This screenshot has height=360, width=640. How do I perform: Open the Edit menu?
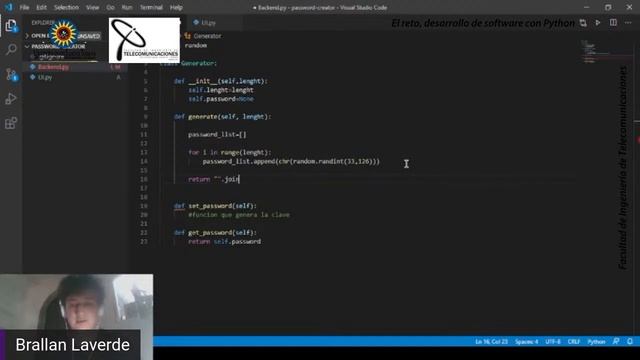coord(41,7)
